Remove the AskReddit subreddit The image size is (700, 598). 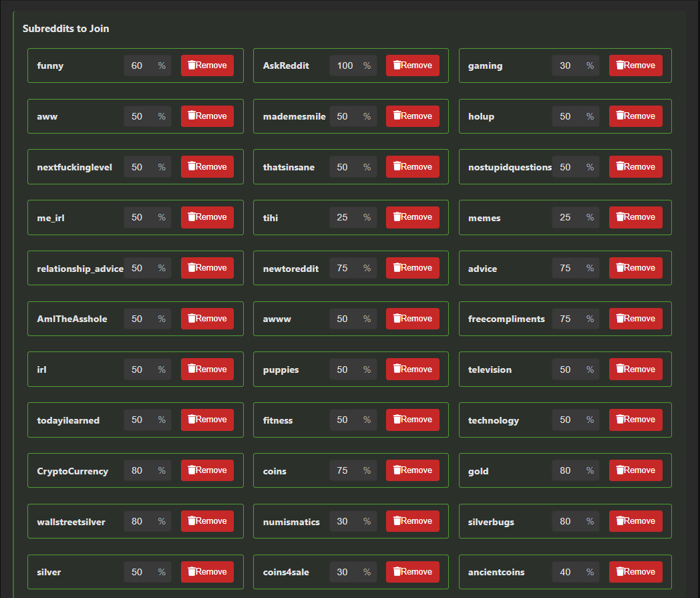coord(413,65)
